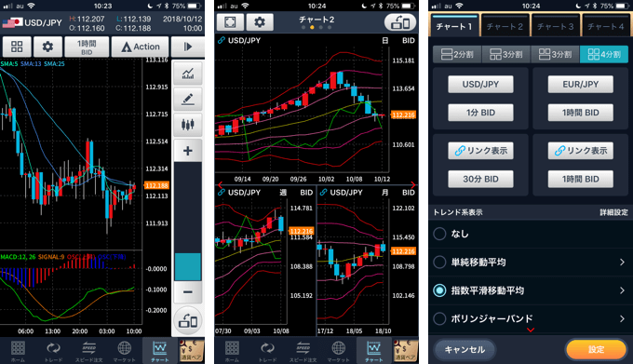The height and width of the screenshot is (364, 633).
Task: Open the chart layout grid icon
Action: pos(17,47)
